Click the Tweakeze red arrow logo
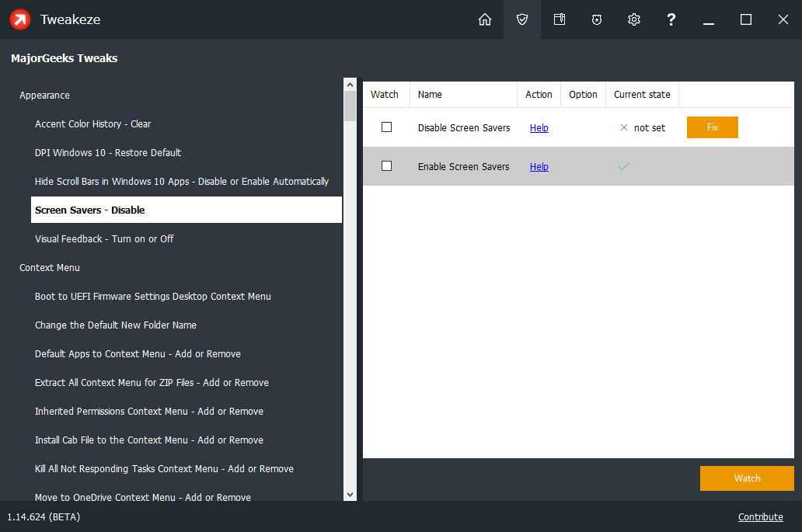The height and width of the screenshot is (532, 802). [20, 19]
